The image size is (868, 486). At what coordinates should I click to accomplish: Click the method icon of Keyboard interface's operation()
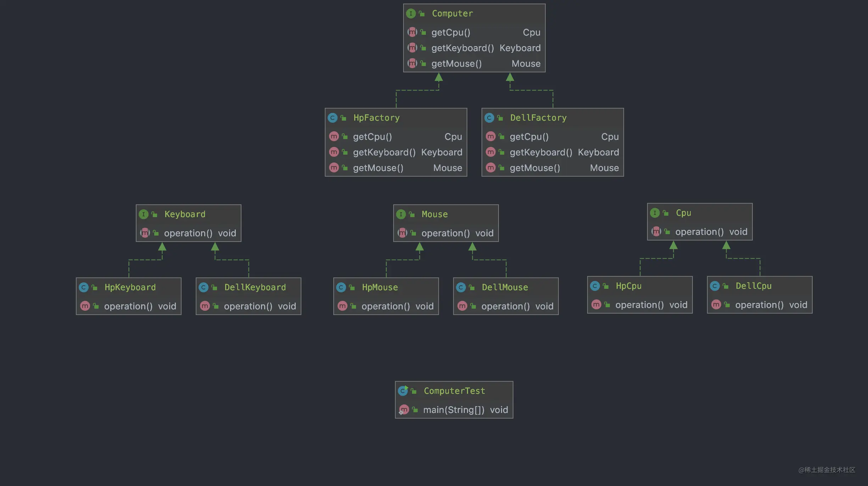pos(145,233)
